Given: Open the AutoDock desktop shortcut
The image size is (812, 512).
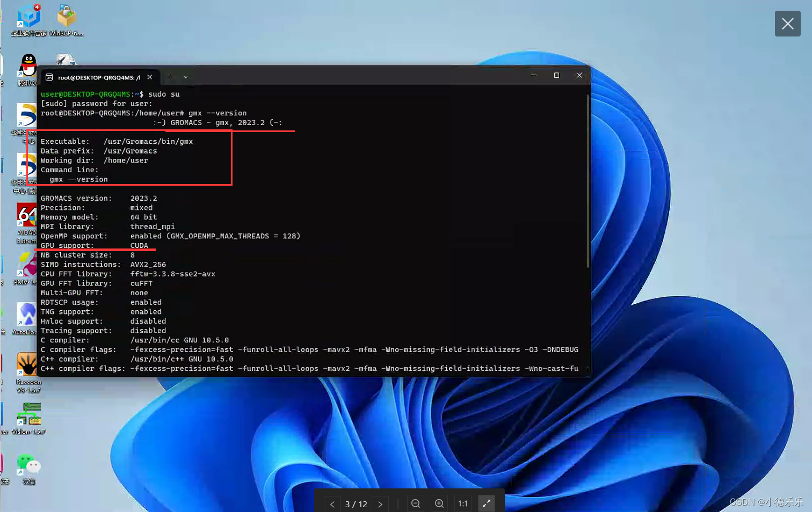Looking at the screenshot, I should point(25,319).
